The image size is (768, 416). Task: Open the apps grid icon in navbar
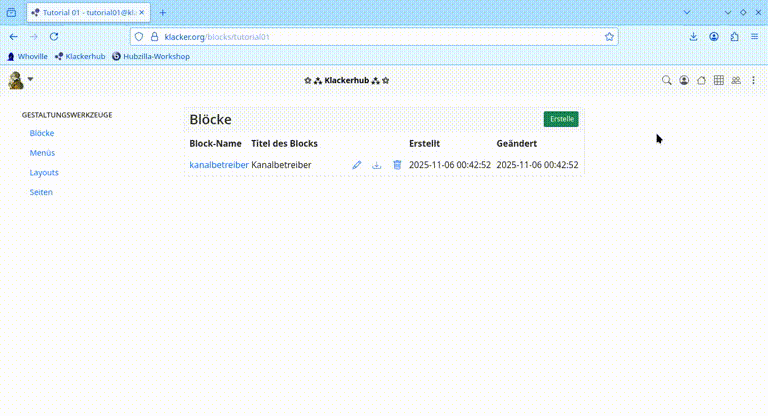pos(718,80)
